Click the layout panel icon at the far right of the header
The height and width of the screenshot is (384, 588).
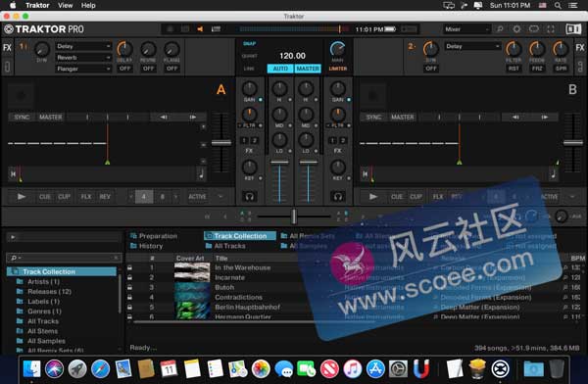(x=573, y=28)
